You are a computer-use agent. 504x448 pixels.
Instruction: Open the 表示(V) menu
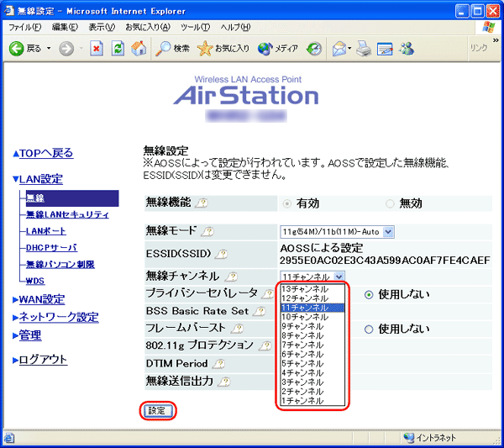click(102, 28)
